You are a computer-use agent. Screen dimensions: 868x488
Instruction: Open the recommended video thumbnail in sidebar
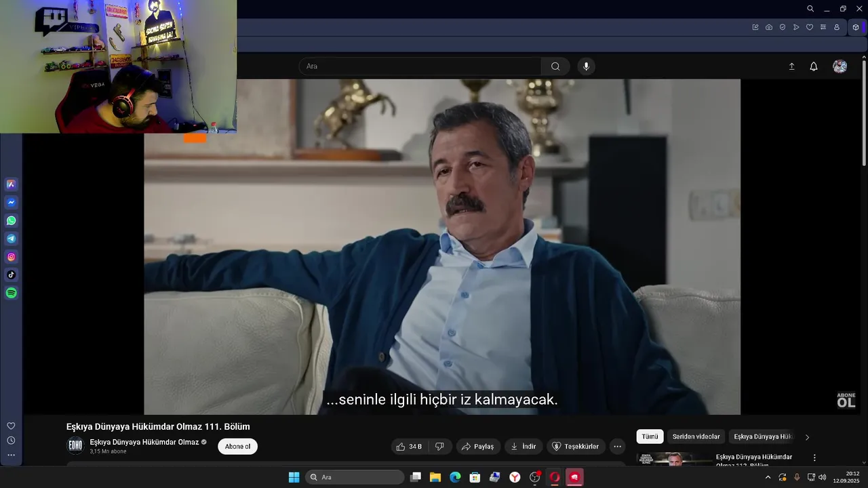point(674,460)
